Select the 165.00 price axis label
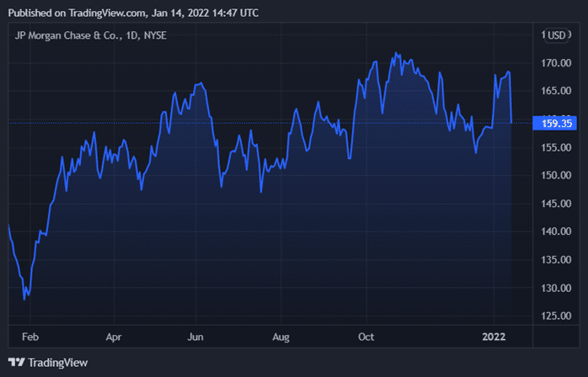Image resolution: width=588 pixels, height=377 pixels. [556, 91]
